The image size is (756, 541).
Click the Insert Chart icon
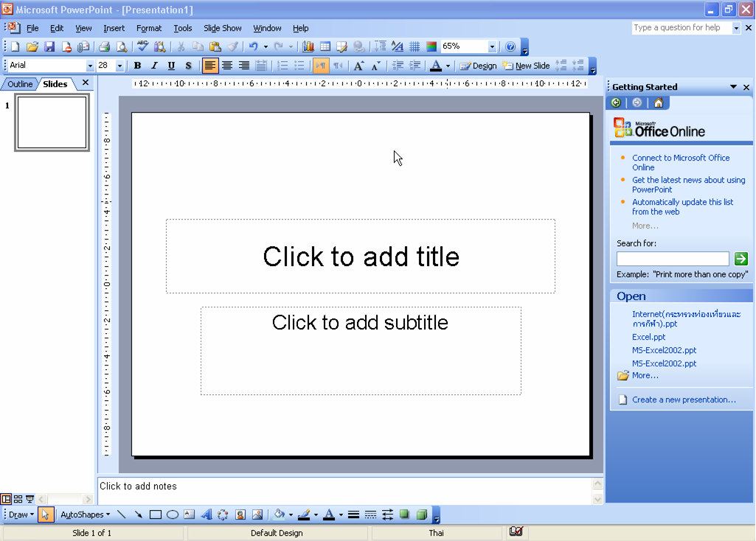coord(308,46)
